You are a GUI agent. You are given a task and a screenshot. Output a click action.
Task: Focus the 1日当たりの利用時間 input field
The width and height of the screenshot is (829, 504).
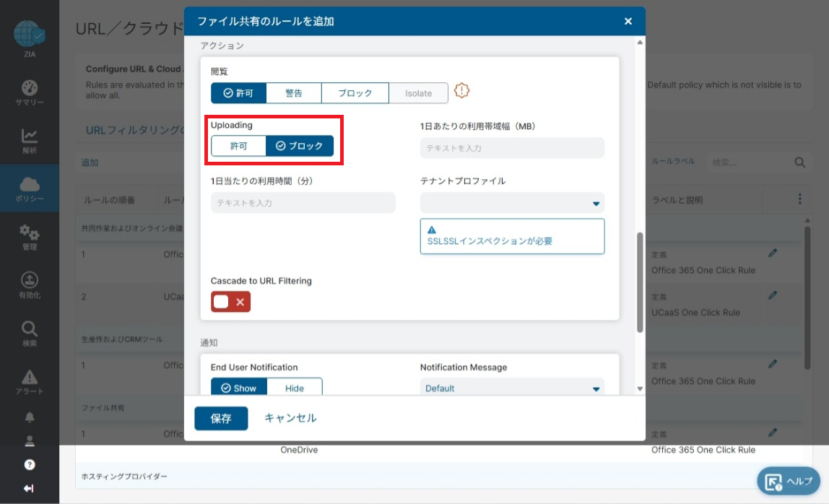click(303, 203)
